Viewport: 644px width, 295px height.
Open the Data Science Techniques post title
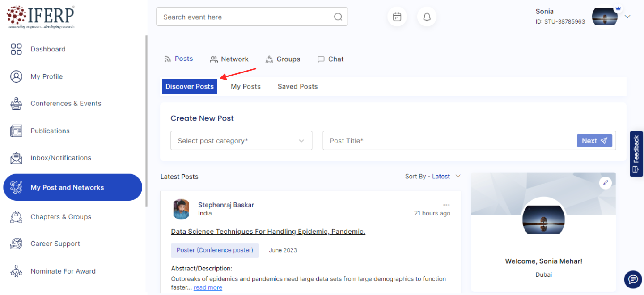click(268, 232)
